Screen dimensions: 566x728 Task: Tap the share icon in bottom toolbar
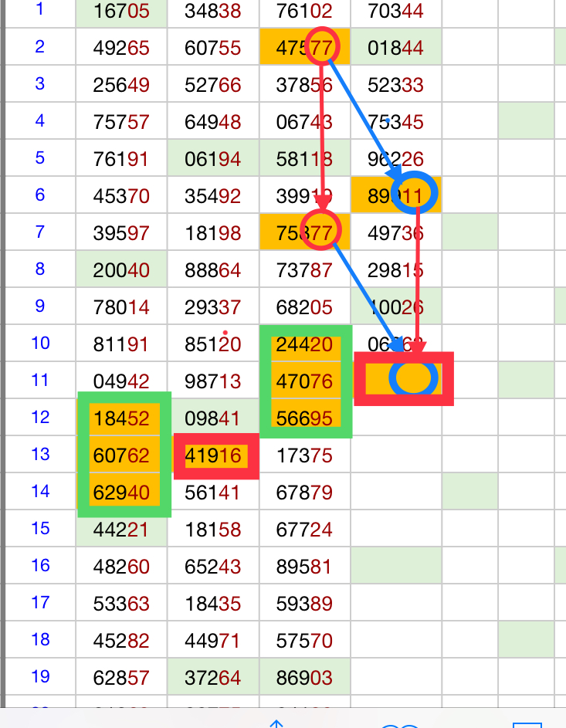coord(275,723)
